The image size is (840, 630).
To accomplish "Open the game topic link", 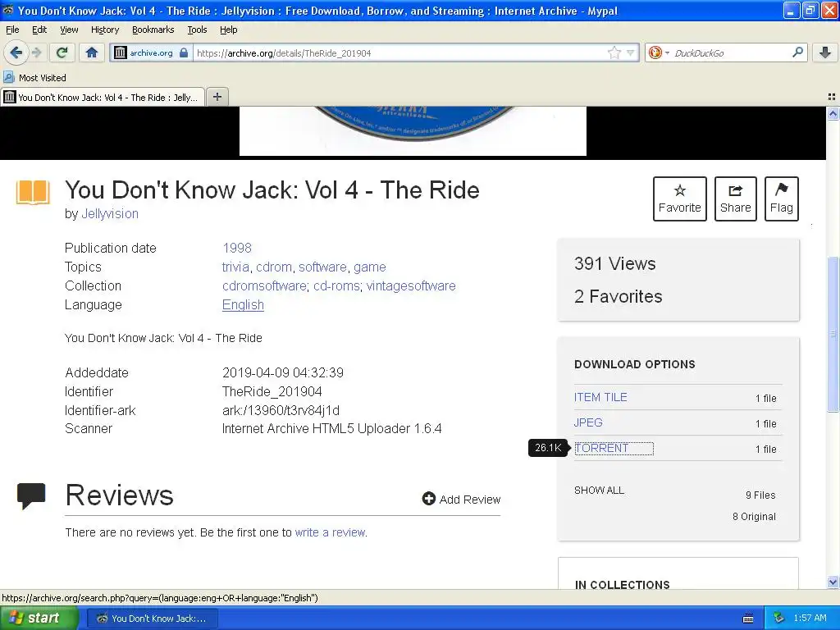I will tap(370, 267).
